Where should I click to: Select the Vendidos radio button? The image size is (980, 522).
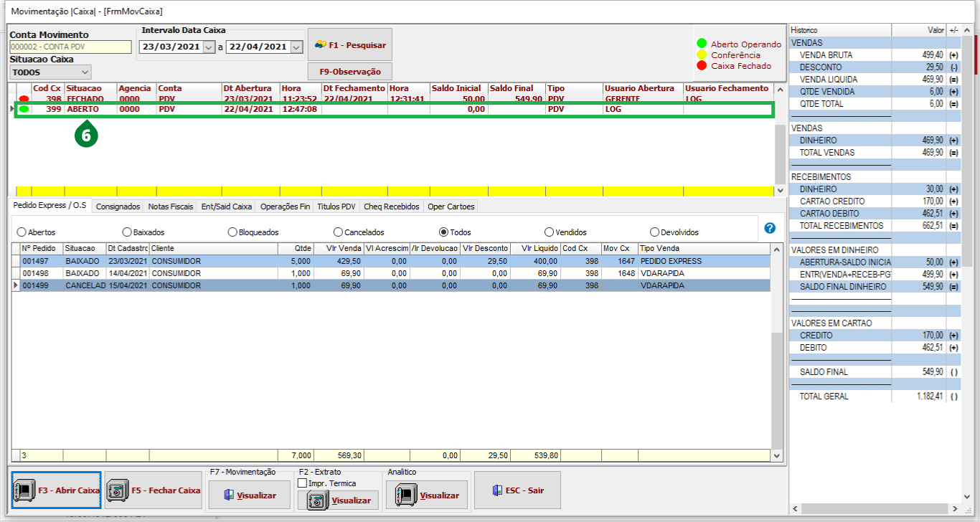click(x=550, y=232)
